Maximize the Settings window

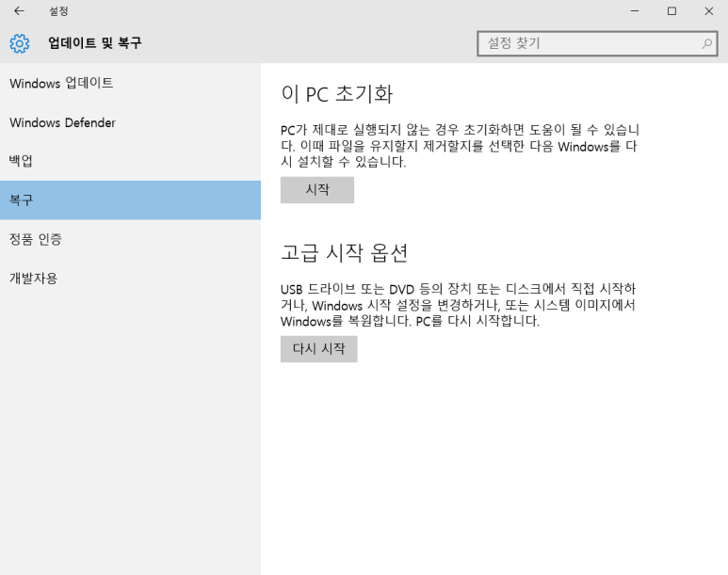click(671, 10)
